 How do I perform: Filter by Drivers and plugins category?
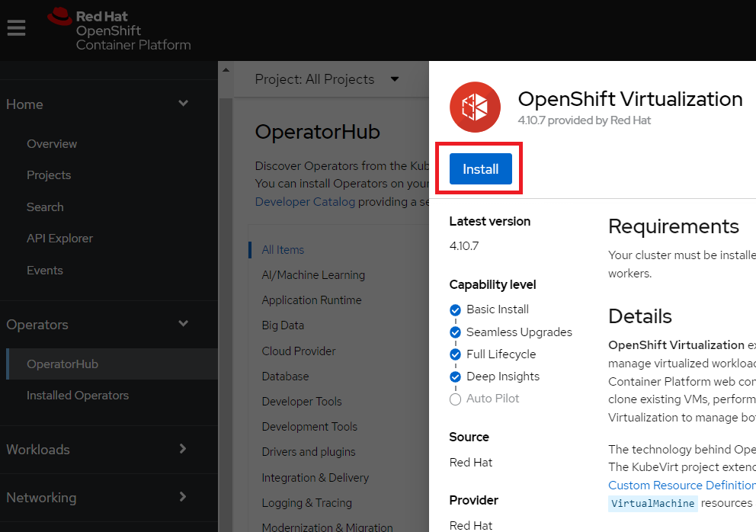coord(309,452)
